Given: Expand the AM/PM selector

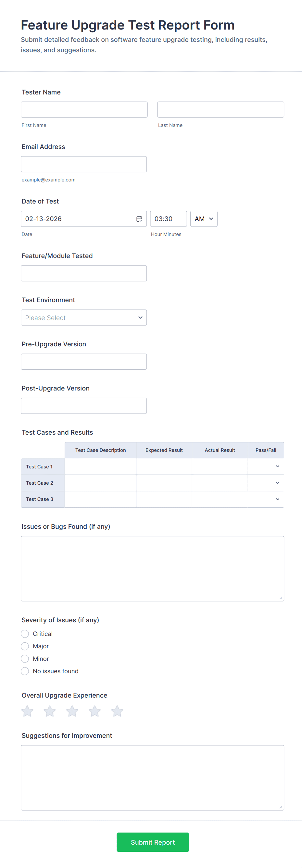Looking at the screenshot, I should (204, 219).
